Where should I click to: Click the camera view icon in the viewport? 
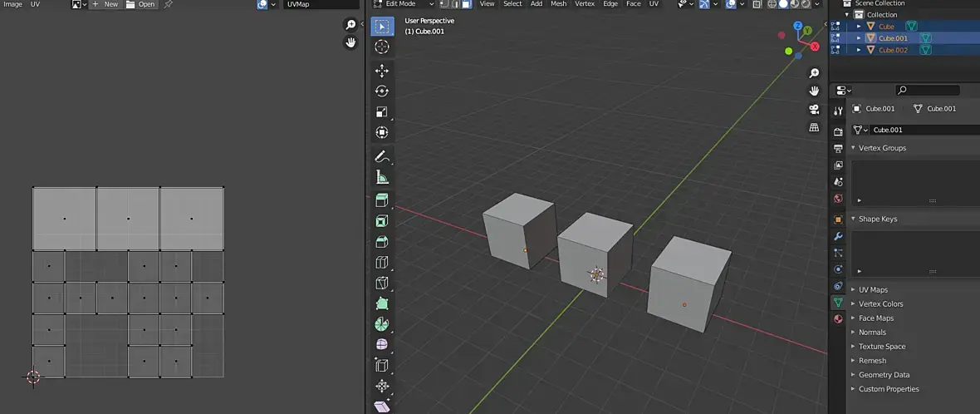pyautogui.click(x=814, y=110)
